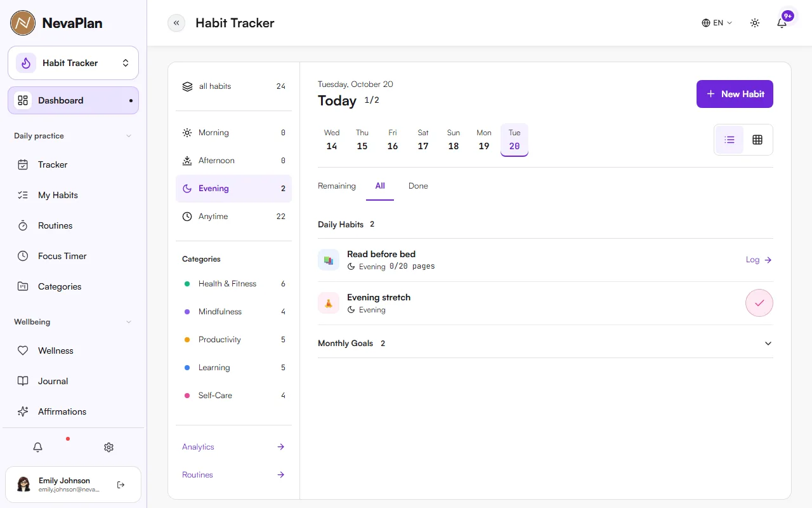Open the Habit Tracker workspace switcher
Screen dimensions: 812x508
click(73, 63)
